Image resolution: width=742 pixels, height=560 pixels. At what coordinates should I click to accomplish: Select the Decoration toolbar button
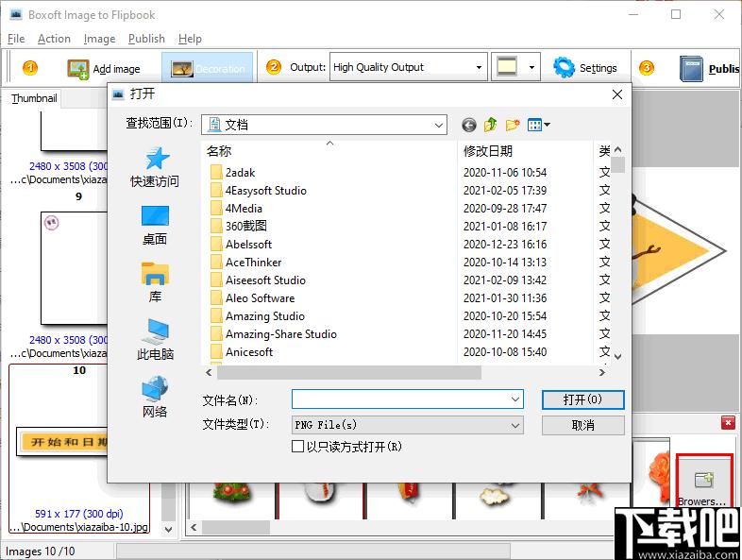coord(208,69)
